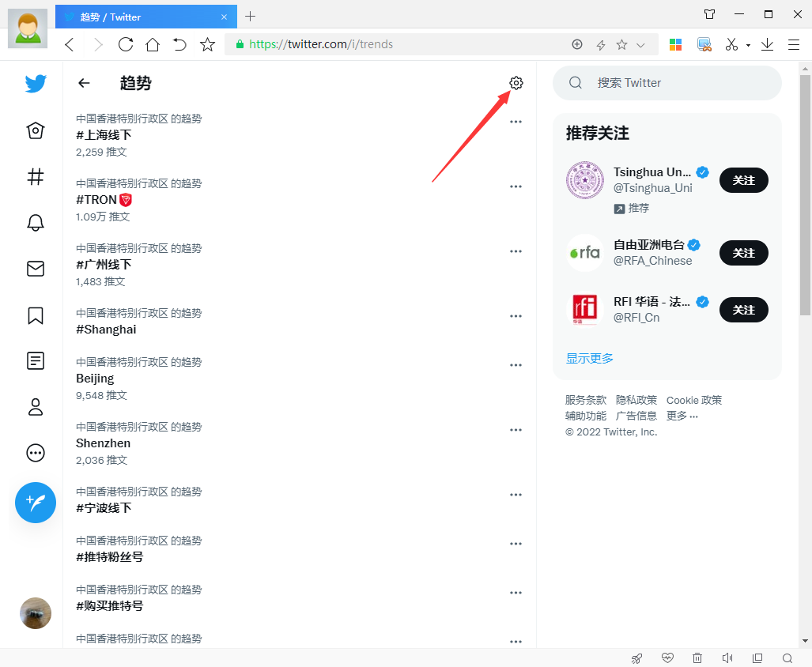Open Notifications bell icon
Image resolution: width=812 pixels, height=667 pixels.
point(36,223)
